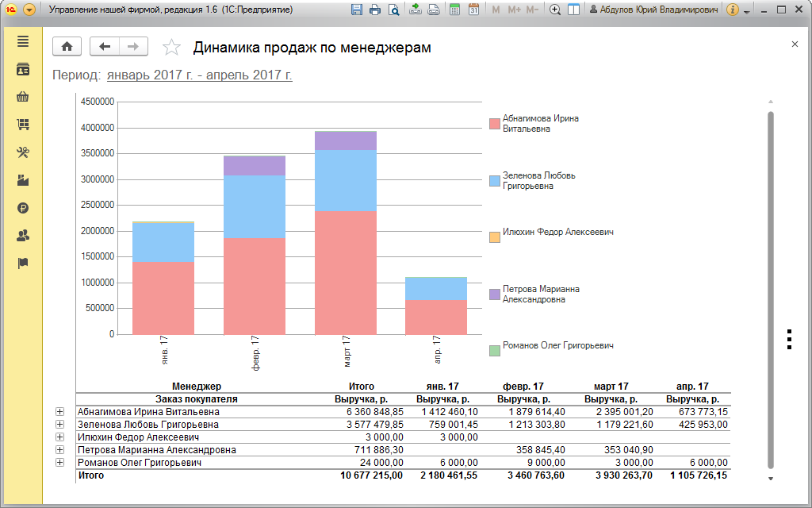Open the Purchases section cart icon

23,125
